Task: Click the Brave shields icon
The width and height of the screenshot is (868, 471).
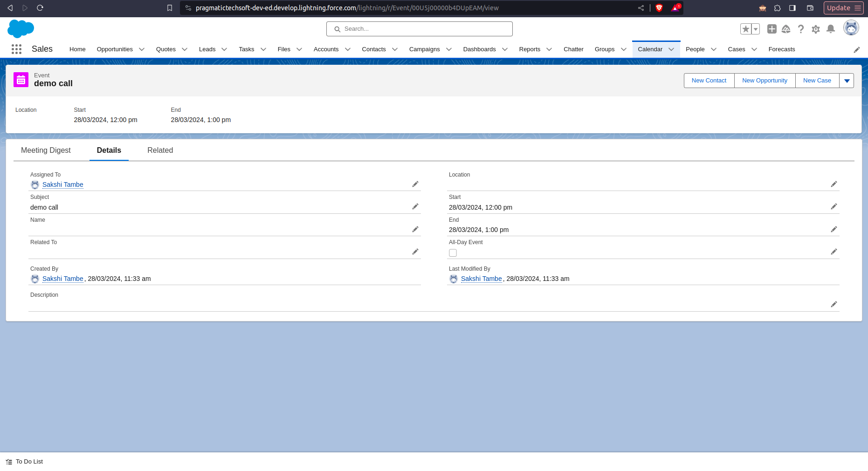Action: pyautogui.click(x=659, y=8)
